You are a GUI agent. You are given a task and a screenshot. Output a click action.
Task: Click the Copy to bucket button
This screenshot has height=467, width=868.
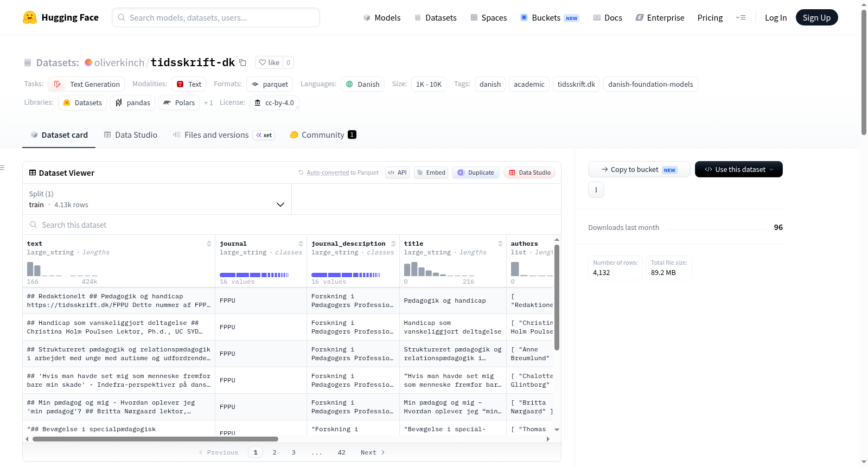(639, 169)
